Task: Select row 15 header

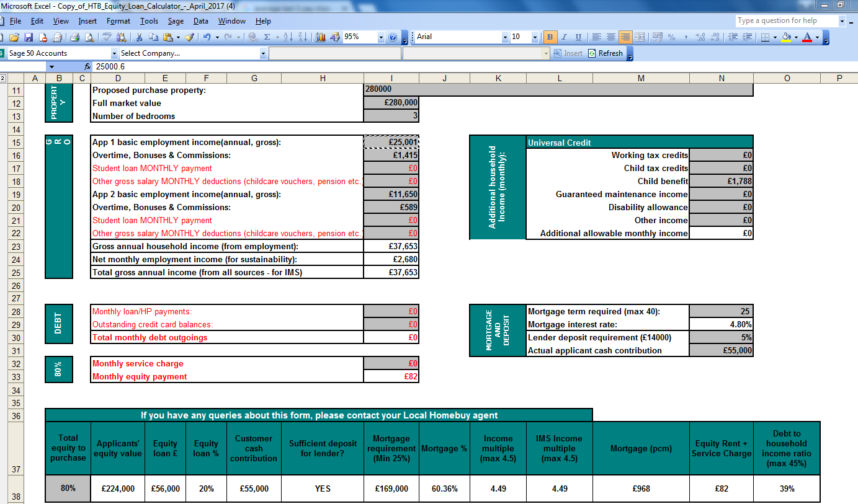Action: [17, 142]
